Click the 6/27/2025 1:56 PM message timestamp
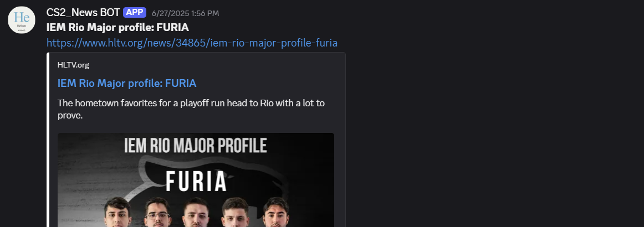 pyautogui.click(x=185, y=13)
